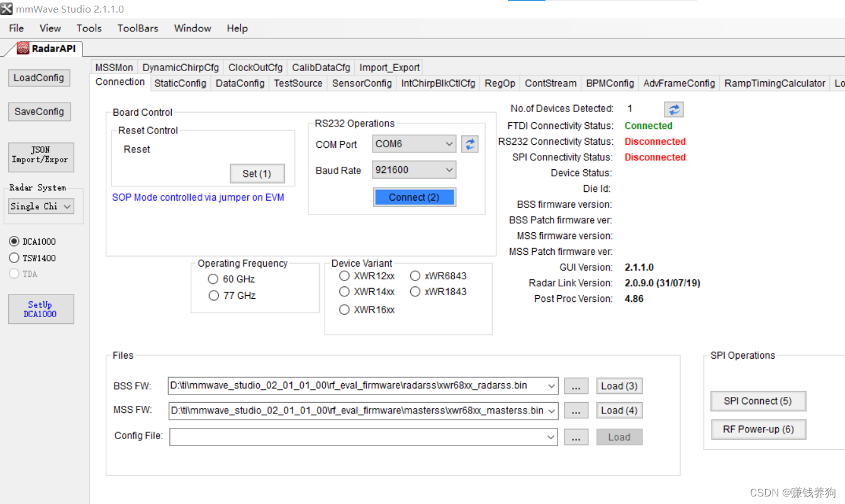Select the Connection tab
The height and width of the screenshot is (504, 845).
click(x=120, y=82)
